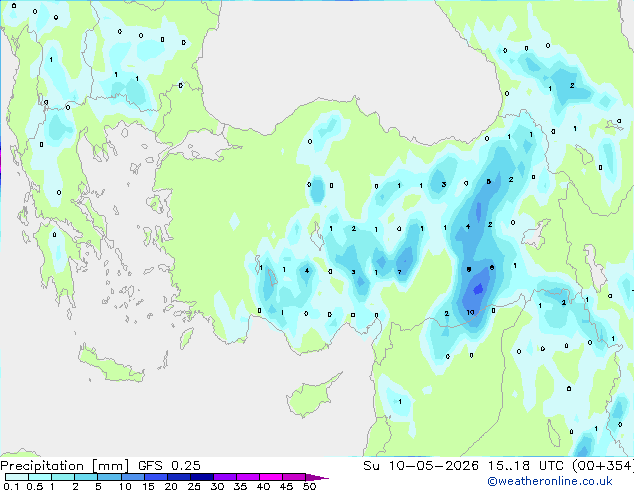This screenshot has height=490, width=634.
Task: Click the 'GFS 0.25' model label
Action: (169, 465)
